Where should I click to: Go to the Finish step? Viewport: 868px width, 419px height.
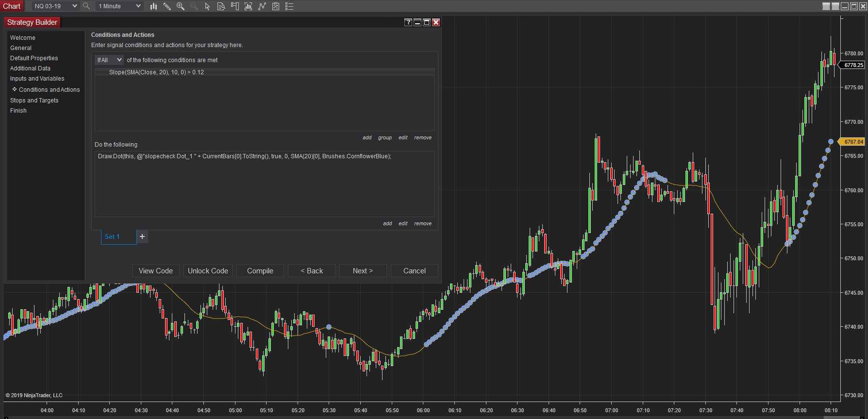[18, 111]
